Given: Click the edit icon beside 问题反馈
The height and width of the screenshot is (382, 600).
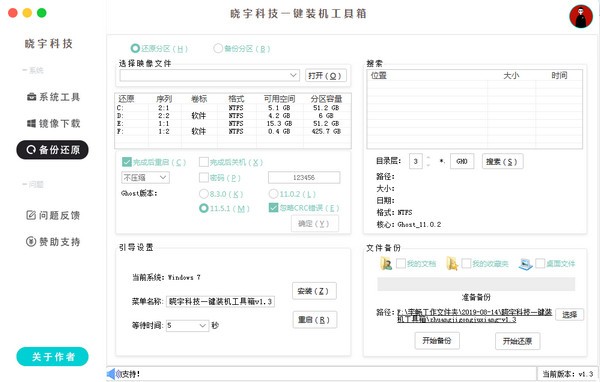Looking at the screenshot, I should (31, 215).
